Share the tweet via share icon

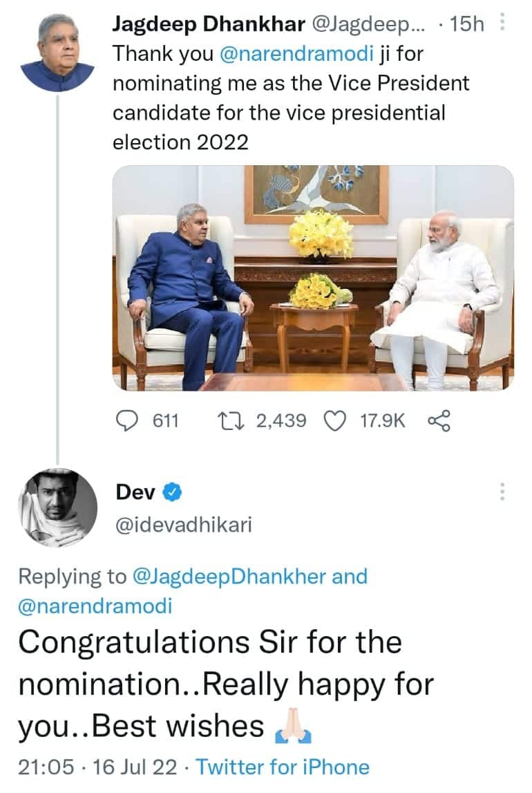[439, 420]
